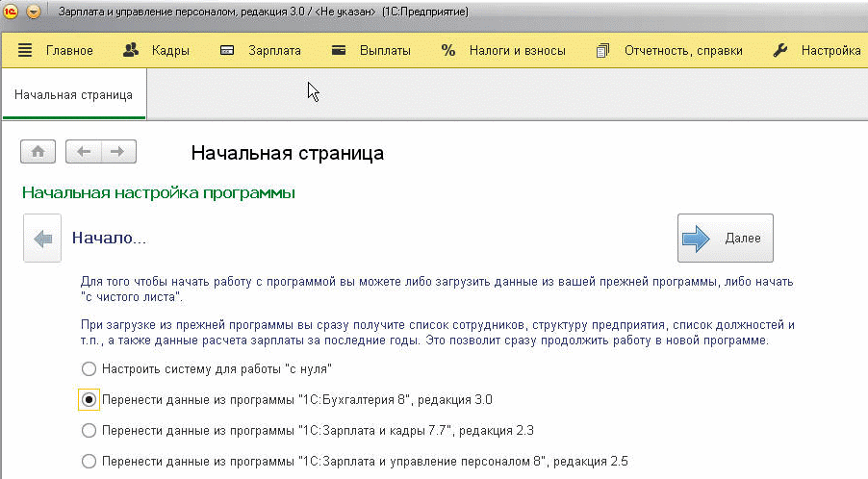Click the Кадры people icon

[131, 50]
